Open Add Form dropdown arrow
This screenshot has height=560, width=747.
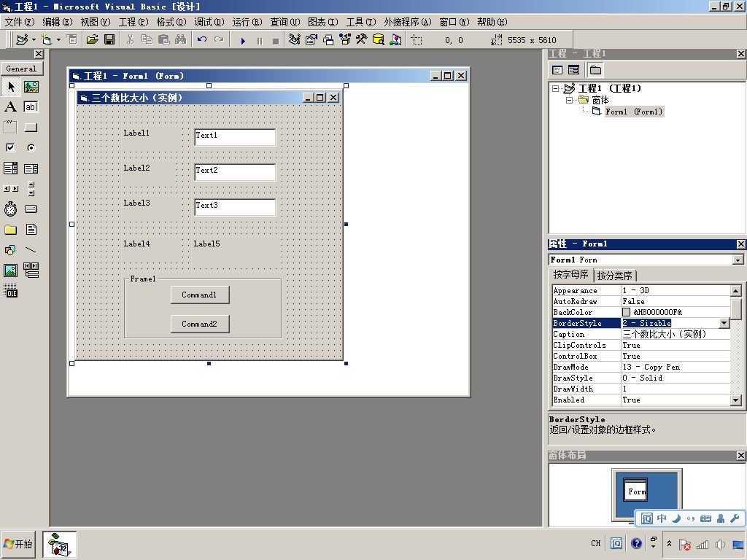(58, 40)
